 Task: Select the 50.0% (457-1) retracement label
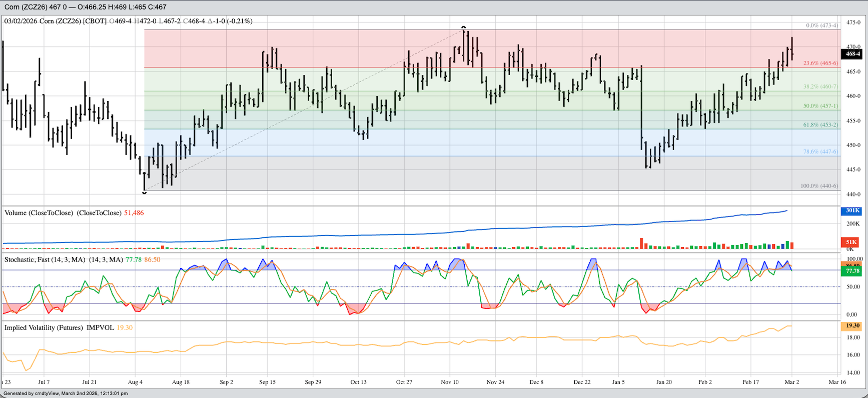click(820, 106)
